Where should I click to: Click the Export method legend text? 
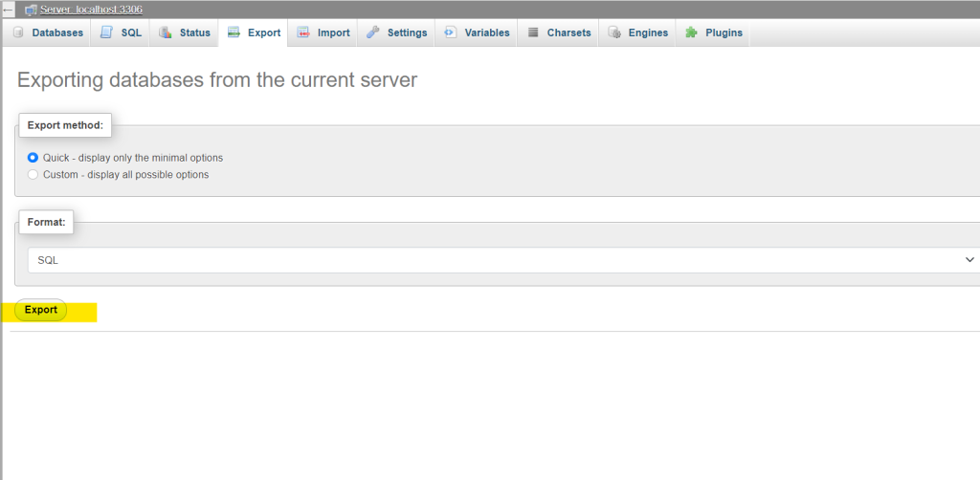click(x=65, y=125)
